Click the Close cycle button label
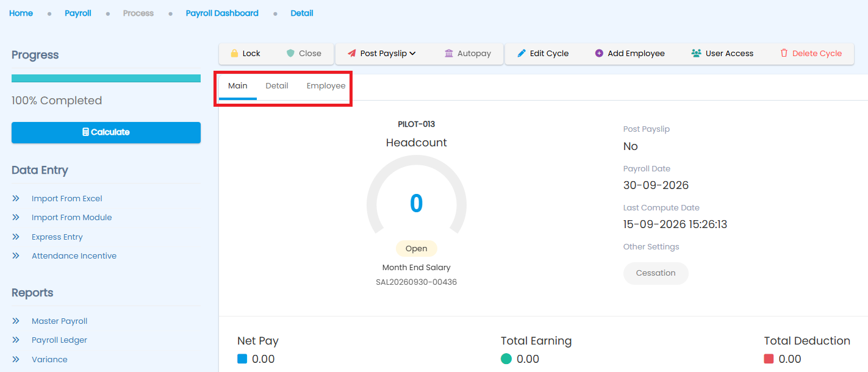 click(x=310, y=54)
